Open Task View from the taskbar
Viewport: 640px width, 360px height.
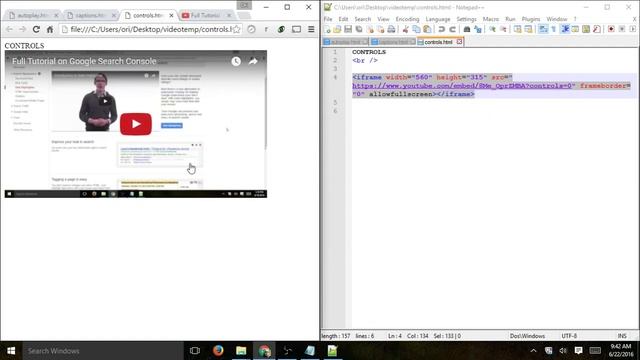(195, 351)
